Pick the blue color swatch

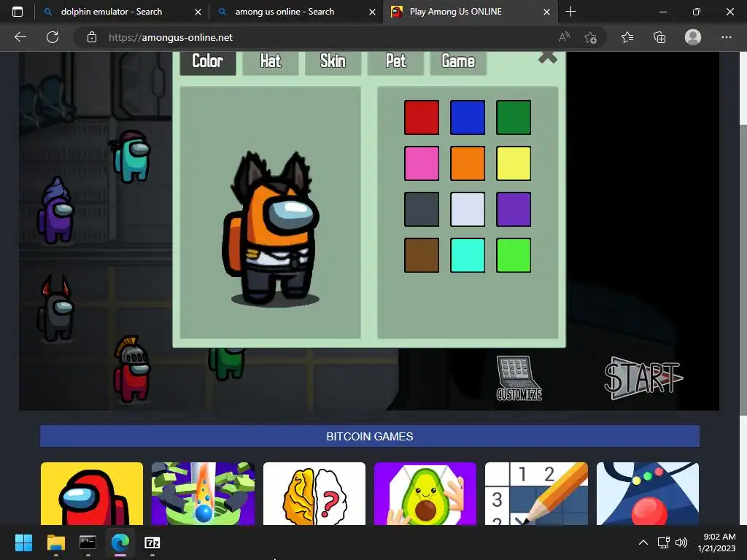click(x=468, y=117)
